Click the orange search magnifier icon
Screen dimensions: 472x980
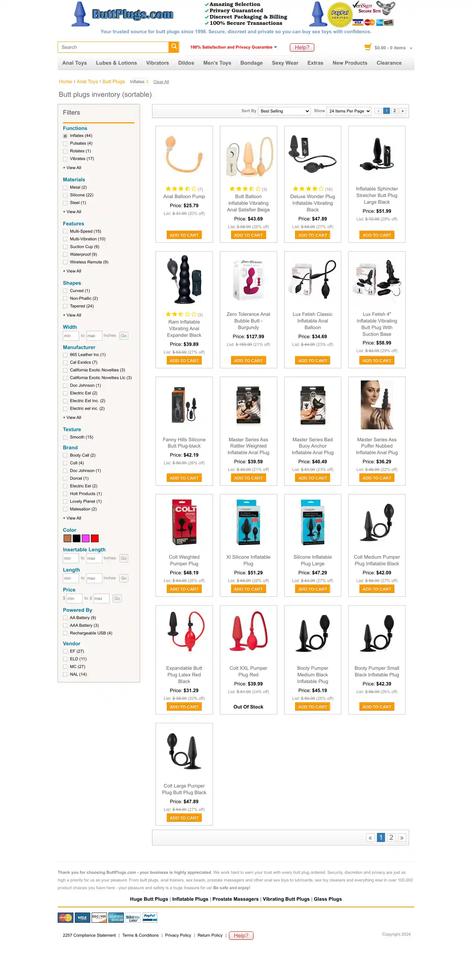pyautogui.click(x=173, y=47)
